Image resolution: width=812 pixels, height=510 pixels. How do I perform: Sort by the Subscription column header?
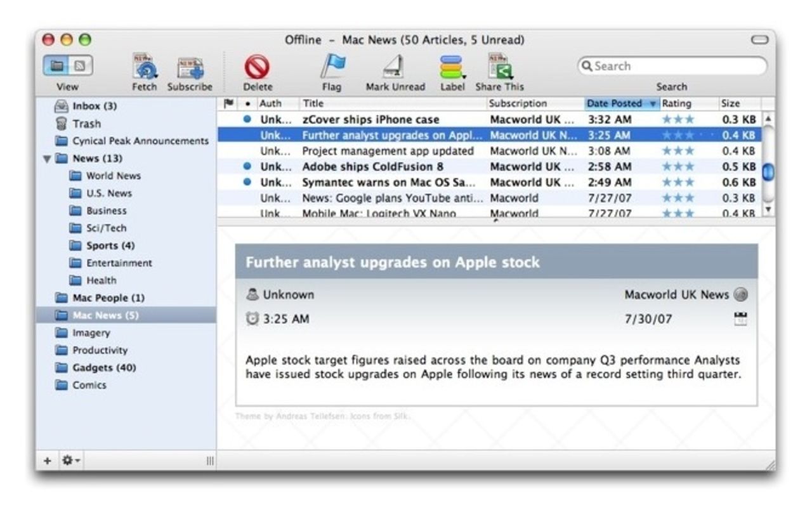[518, 103]
